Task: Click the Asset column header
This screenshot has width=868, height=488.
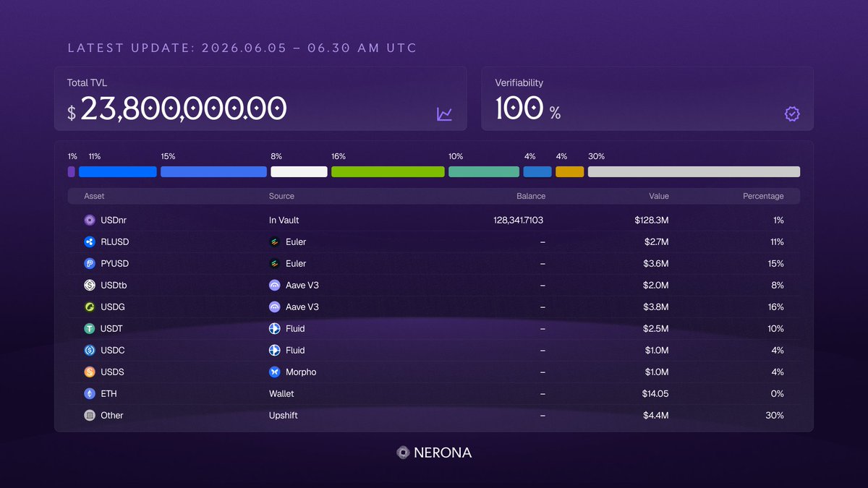Action: coord(94,196)
